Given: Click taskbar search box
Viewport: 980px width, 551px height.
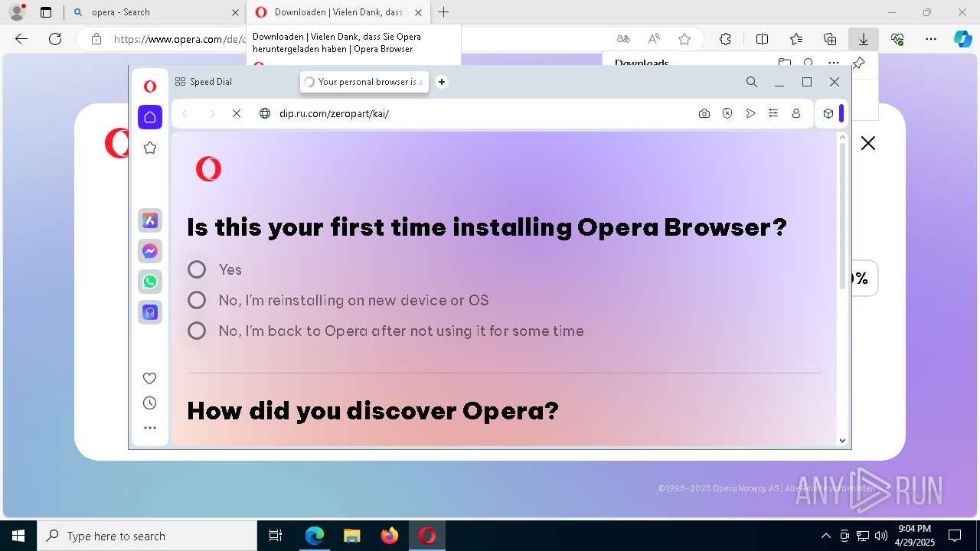Looking at the screenshot, I should [147, 536].
